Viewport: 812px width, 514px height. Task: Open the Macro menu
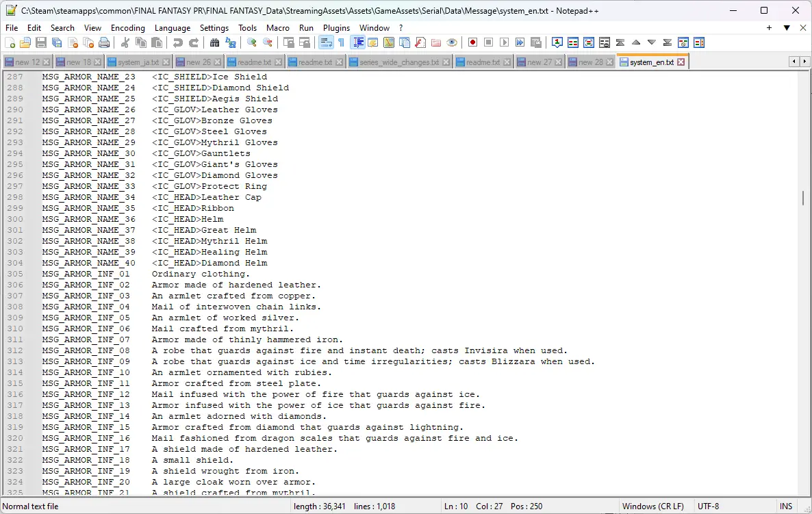tap(277, 28)
